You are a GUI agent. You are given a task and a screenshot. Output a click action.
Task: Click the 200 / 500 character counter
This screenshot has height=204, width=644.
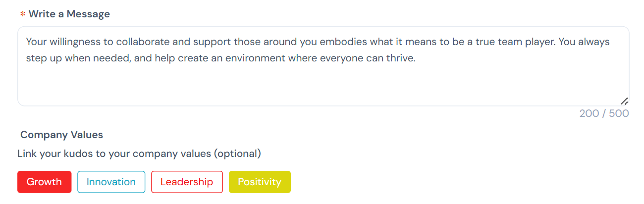(604, 113)
